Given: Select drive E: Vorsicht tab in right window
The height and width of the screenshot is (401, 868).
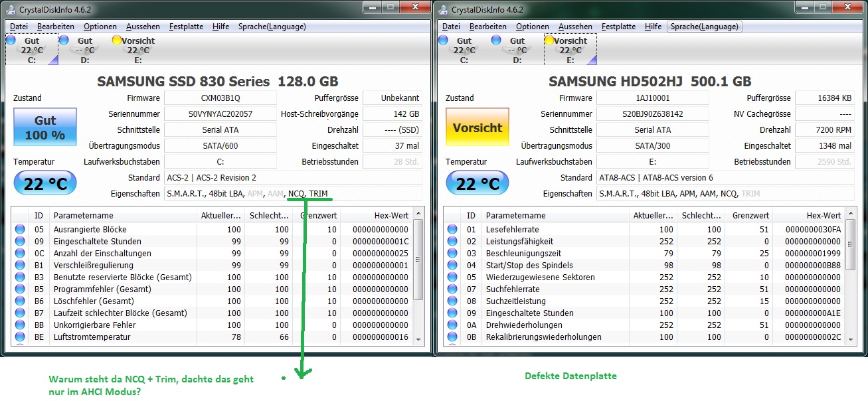Looking at the screenshot, I should (570, 50).
